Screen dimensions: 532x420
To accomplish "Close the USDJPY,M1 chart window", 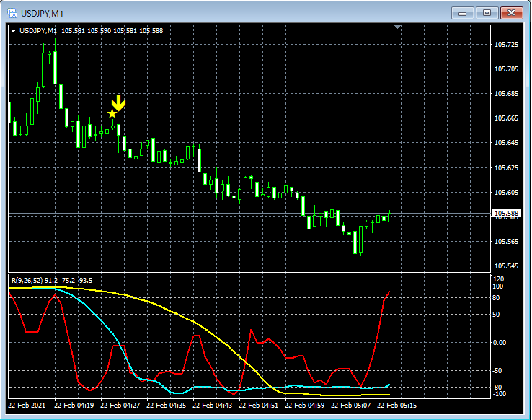I will 512,13.
